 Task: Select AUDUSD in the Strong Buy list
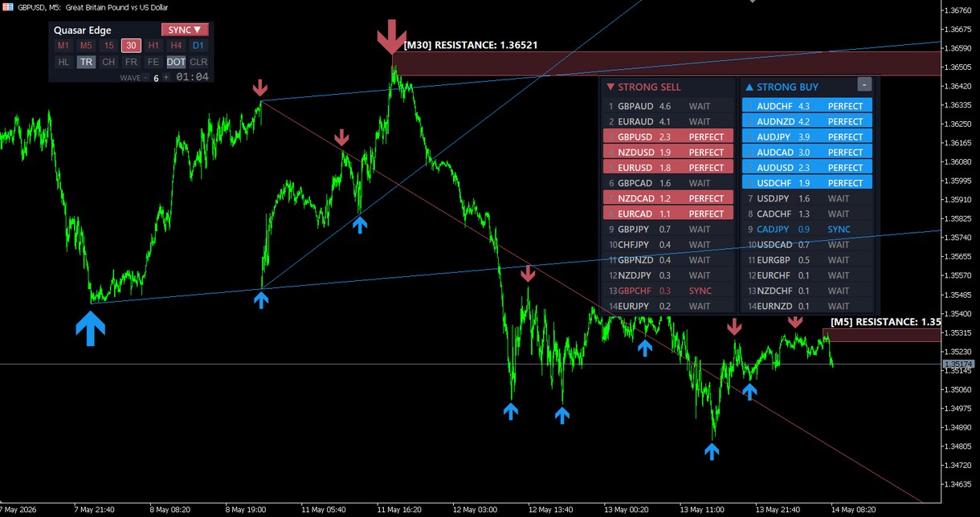(807, 168)
